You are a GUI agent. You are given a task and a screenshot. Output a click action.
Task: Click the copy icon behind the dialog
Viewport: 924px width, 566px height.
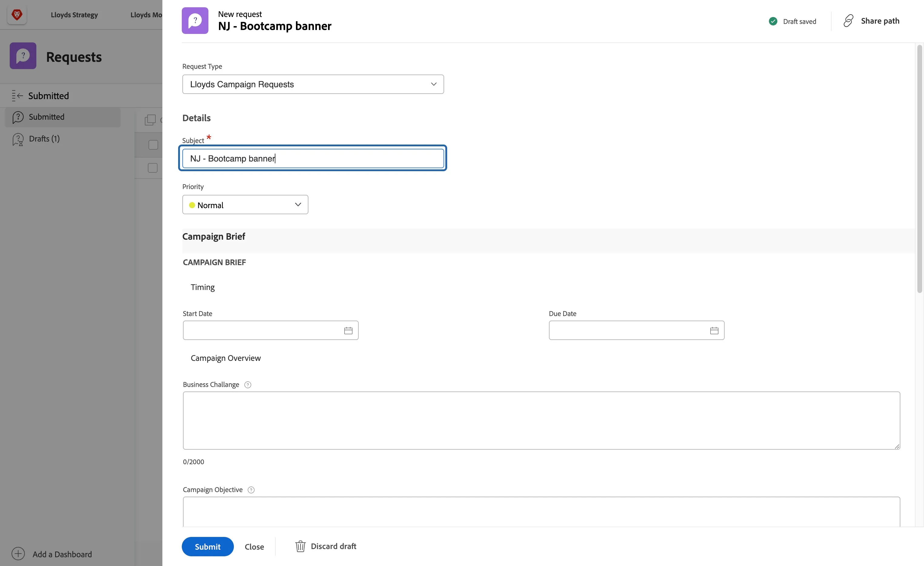pyautogui.click(x=150, y=120)
